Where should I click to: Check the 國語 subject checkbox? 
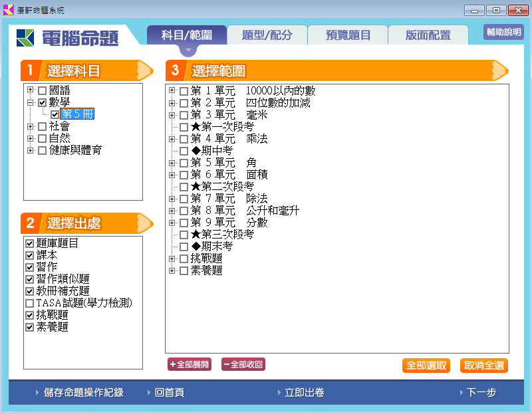(43, 90)
